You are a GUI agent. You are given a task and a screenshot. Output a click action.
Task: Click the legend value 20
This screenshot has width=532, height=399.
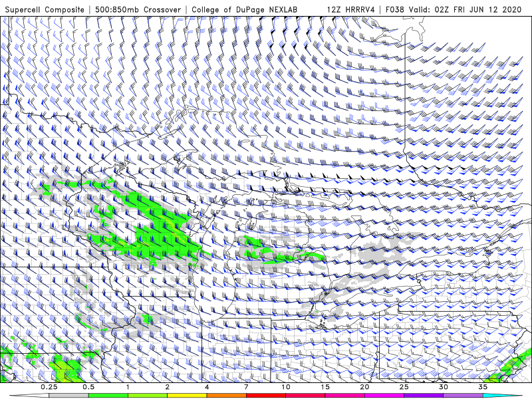pyautogui.click(x=364, y=387)
